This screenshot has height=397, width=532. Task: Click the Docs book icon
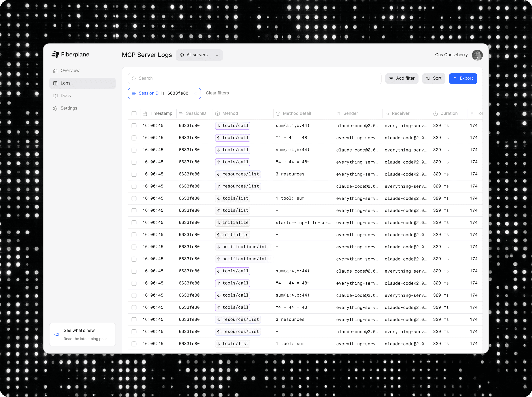(55, 96)
